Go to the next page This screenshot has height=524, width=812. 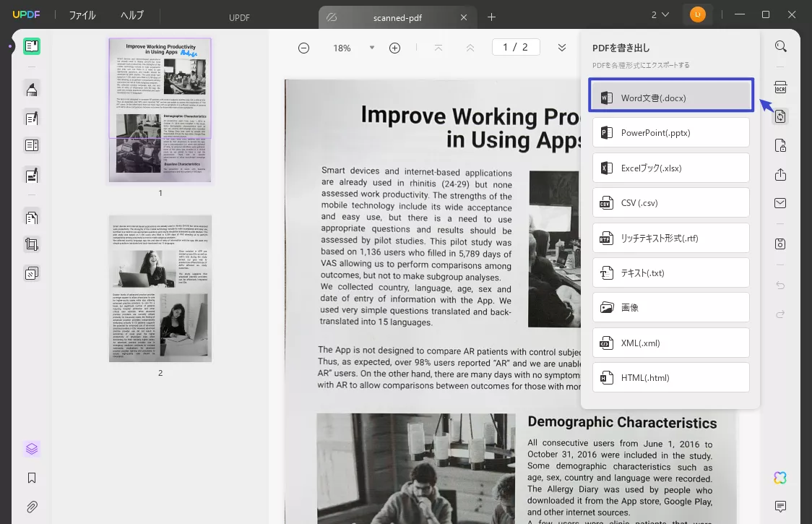pyautogui.click(x=562, y=48)
